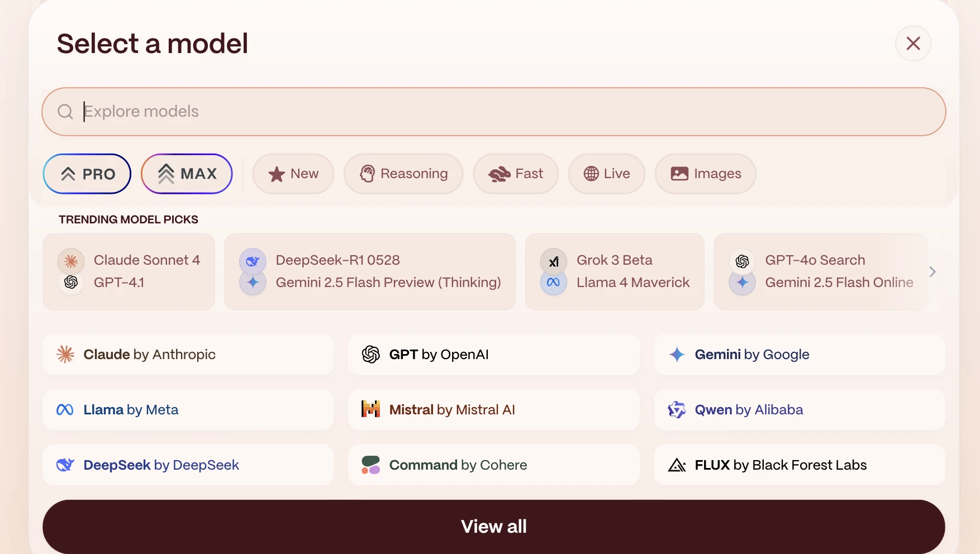The width and height of the screenshot is (980, 554).
Task: Expand the Gemini by Google group
Action: point(799,354)
